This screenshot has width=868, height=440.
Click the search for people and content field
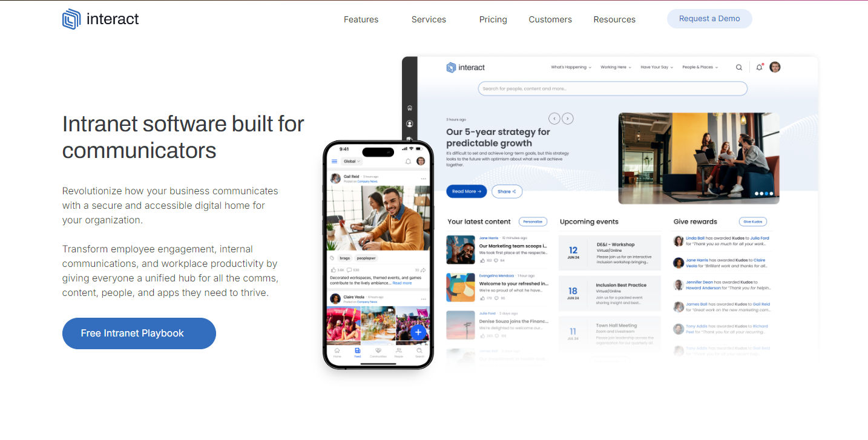pyautogui.click(x=613, y=88)
